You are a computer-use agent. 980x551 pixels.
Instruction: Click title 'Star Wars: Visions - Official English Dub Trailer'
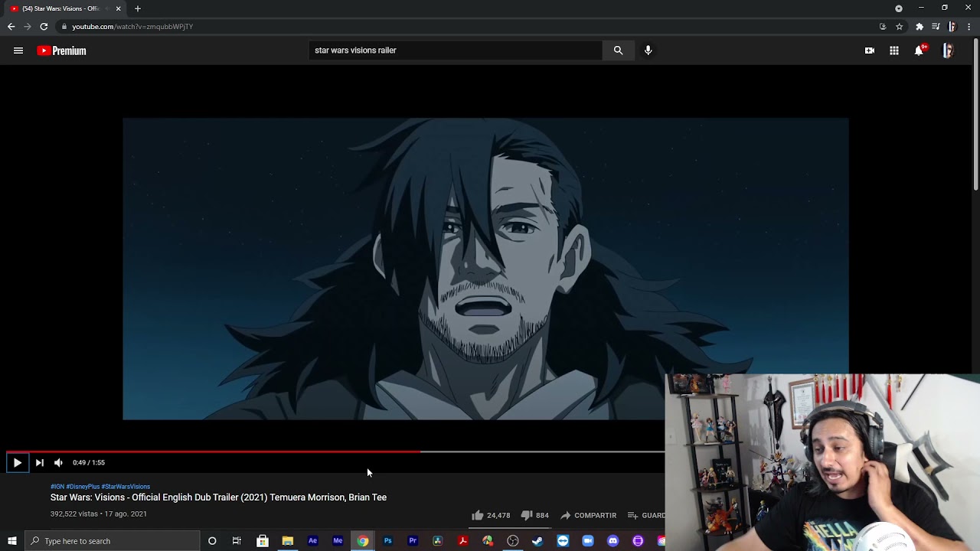pyautogui.click(x=218, y=497)
